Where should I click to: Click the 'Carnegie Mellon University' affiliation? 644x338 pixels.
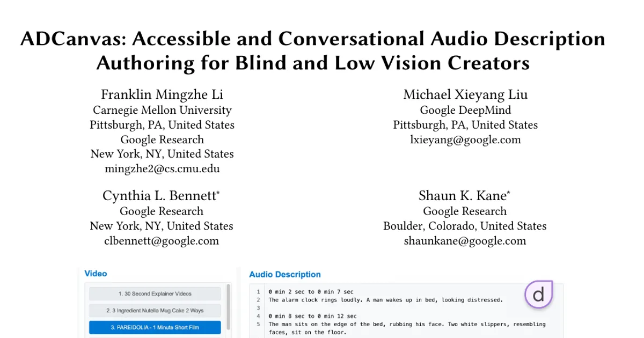pos(162,111)
